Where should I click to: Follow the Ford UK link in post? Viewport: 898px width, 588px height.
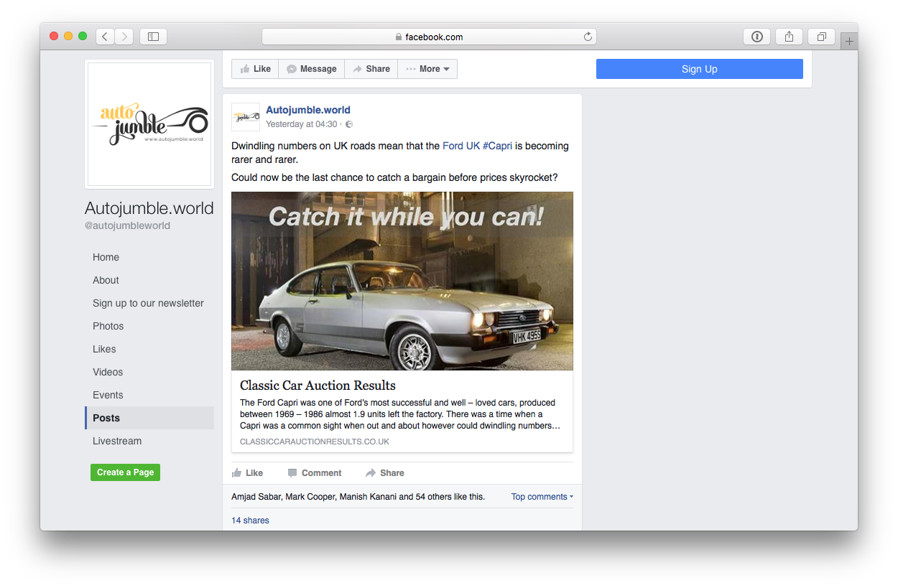[461, 146]
